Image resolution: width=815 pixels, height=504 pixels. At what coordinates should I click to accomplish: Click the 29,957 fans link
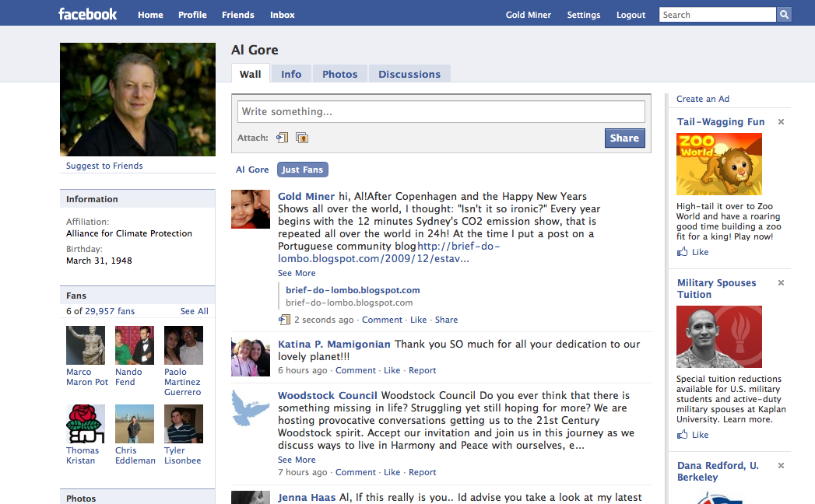coord(110,310)
